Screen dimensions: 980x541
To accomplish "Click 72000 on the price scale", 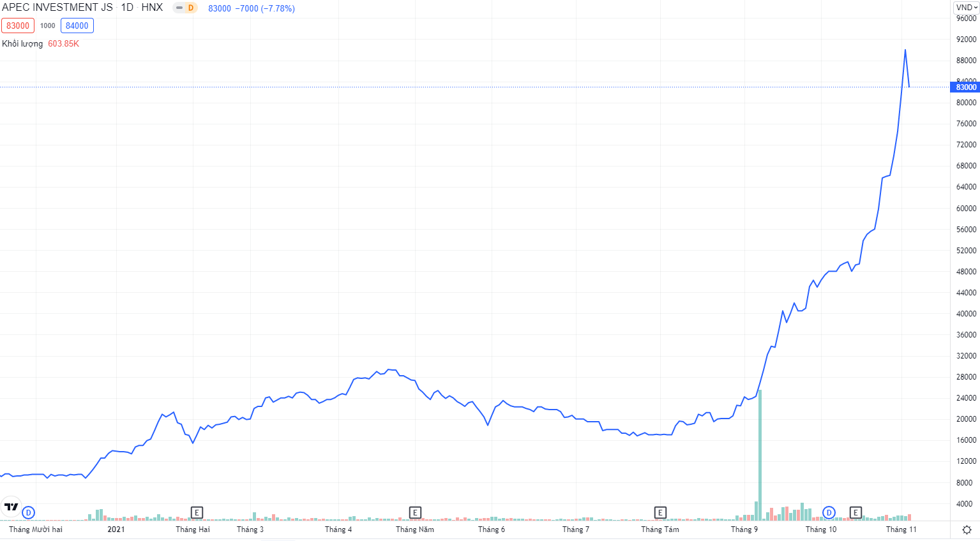I will 966,145.
